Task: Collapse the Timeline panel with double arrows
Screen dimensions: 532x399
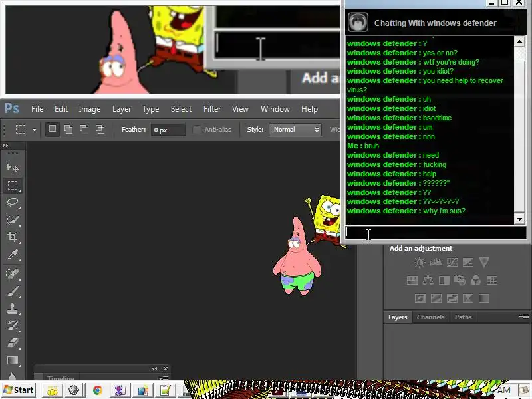Action: pos(155,369)
